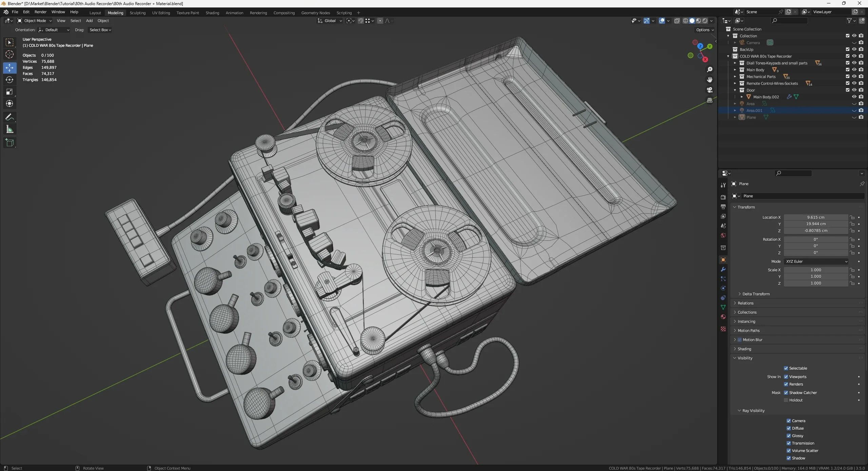Open the transform orientation dropdown showing Global
Viewport: 868px width, 471px height.
point(330,21)
